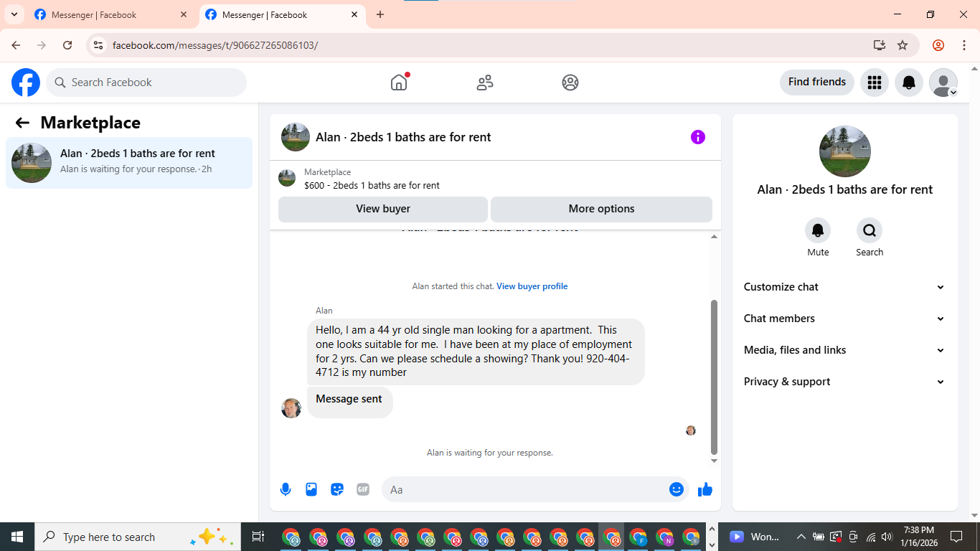Screen dimensions: 980x551
Task: Choose a GIF with the GIF icon
Action: [x=363, y=489]
